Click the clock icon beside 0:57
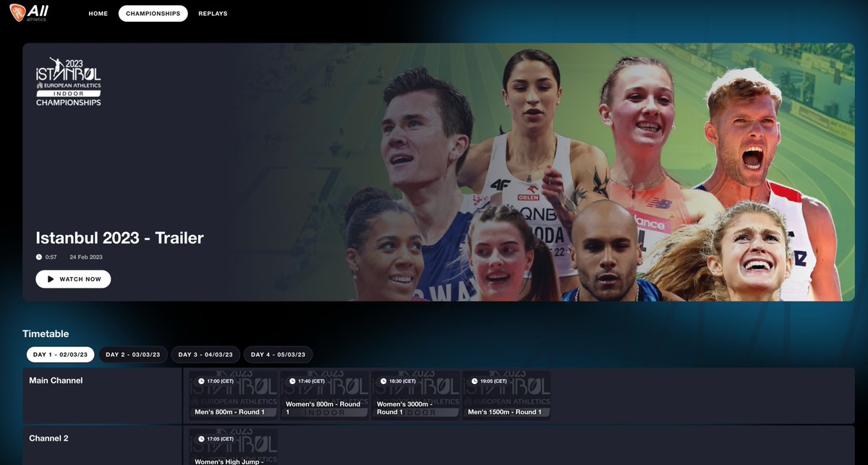This screenshot has height=465, width=868. coord(39,257)
